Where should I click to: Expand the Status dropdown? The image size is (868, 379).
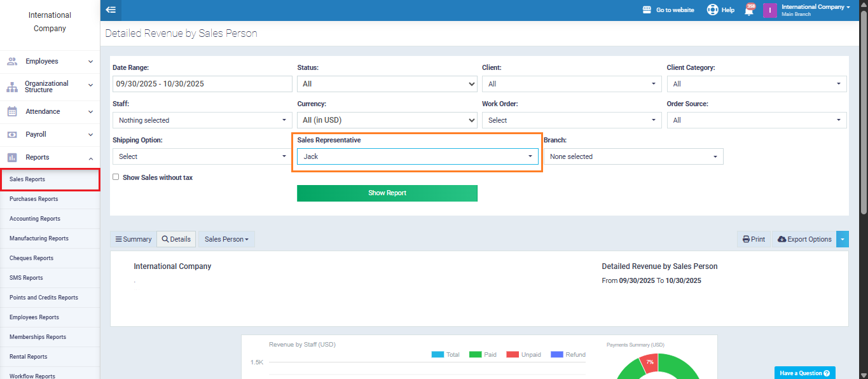[x=387, y=84]
